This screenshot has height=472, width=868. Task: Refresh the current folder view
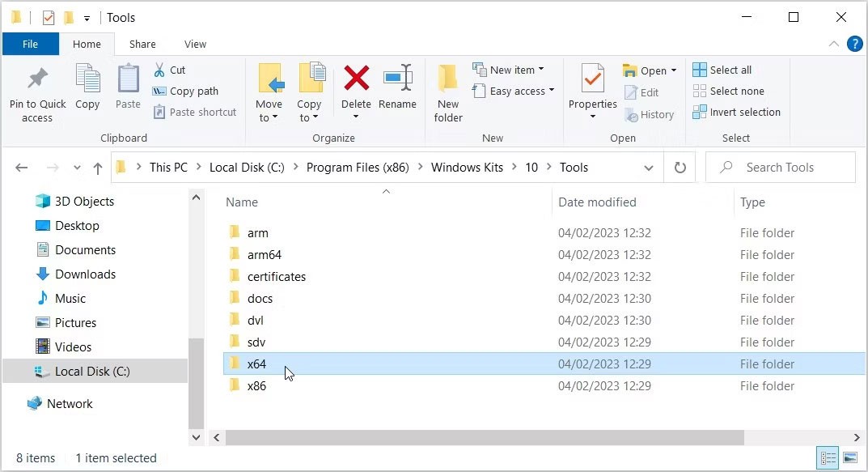coord(680,168)
